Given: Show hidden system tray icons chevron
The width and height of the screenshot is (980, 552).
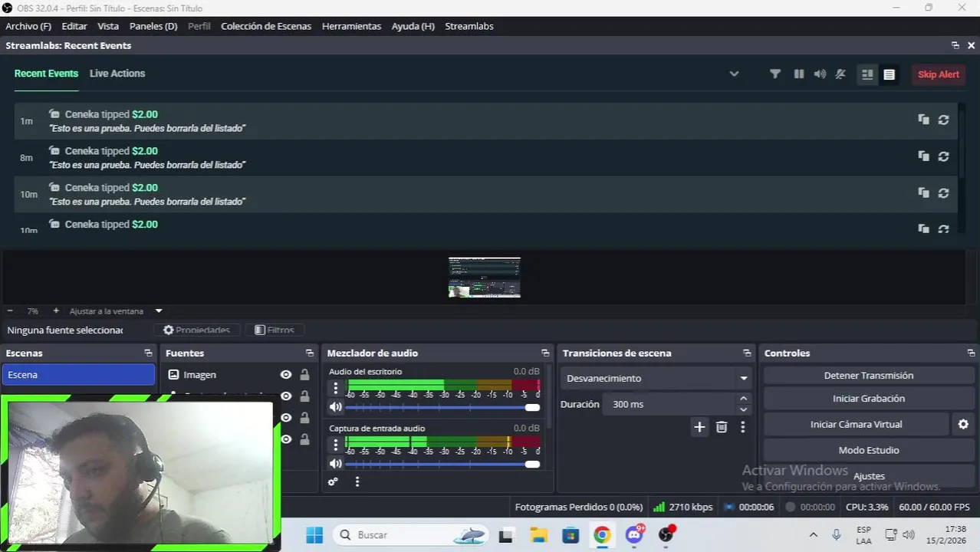Looking at the screenshot, I should 814,535.
